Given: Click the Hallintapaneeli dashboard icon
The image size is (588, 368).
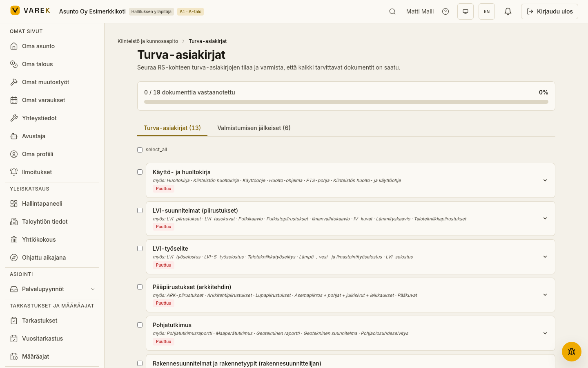Looking at the screenshot, I should (14, 204).
